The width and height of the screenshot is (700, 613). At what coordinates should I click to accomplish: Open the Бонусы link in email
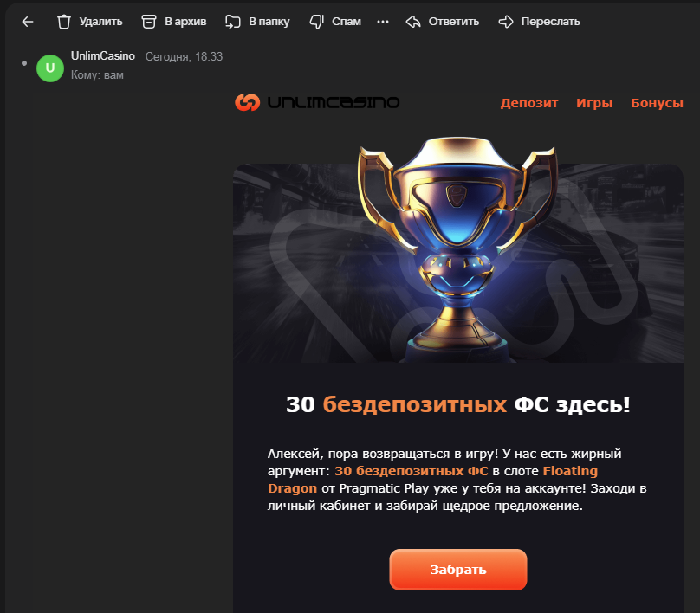(x=657, y=103)
